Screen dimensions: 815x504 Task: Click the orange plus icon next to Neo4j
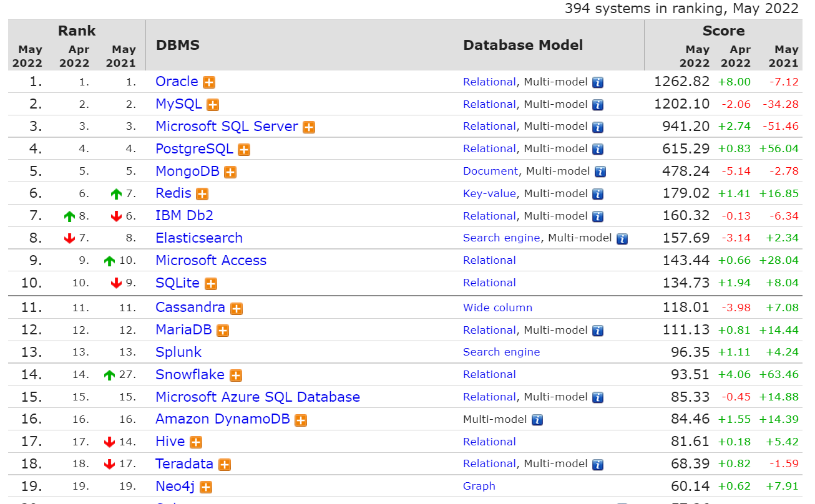coord(206,487)
